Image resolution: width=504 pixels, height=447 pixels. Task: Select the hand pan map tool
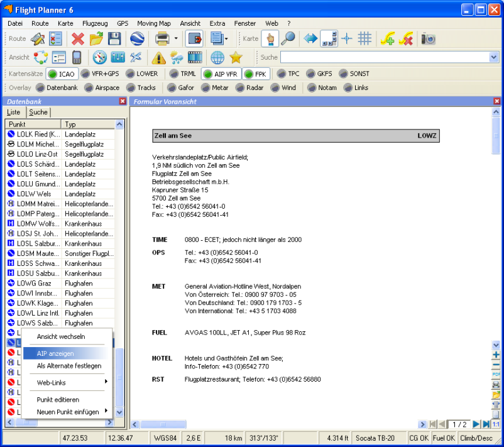(270, 39)
